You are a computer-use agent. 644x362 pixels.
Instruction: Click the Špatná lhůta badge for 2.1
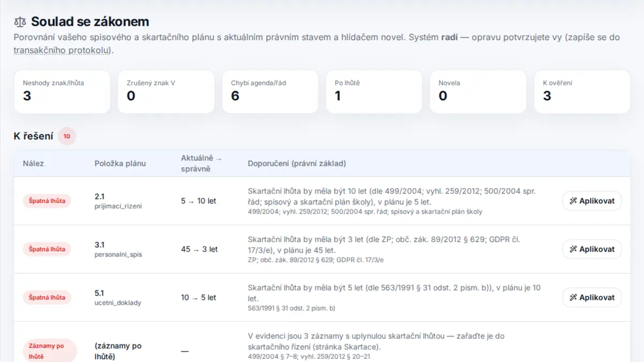[x=47, y=201]
